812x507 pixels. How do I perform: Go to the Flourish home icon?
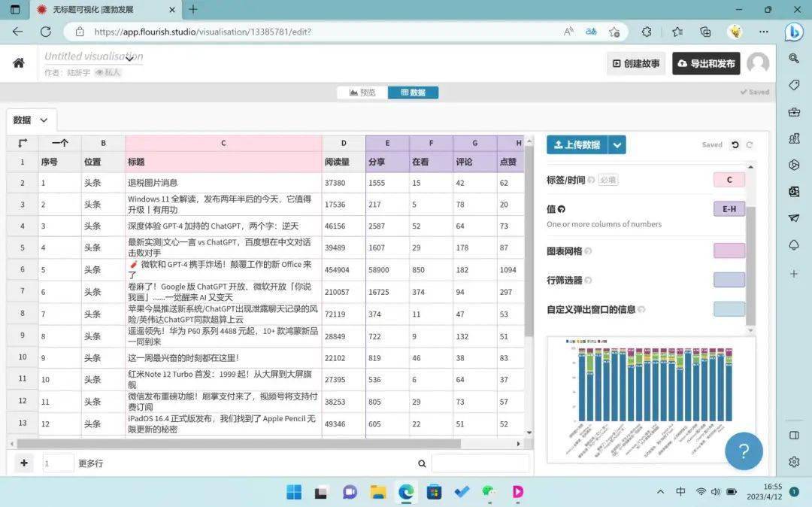point(19,63)
